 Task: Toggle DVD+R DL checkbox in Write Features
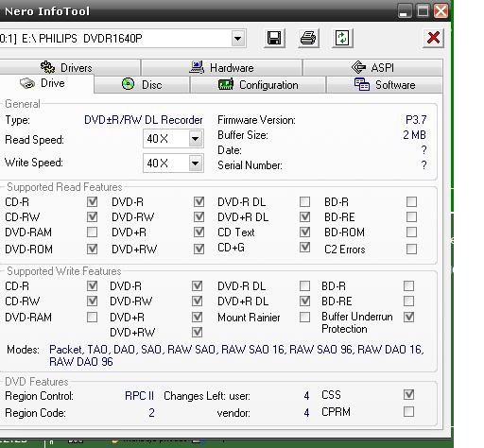[x=304, y=302]
